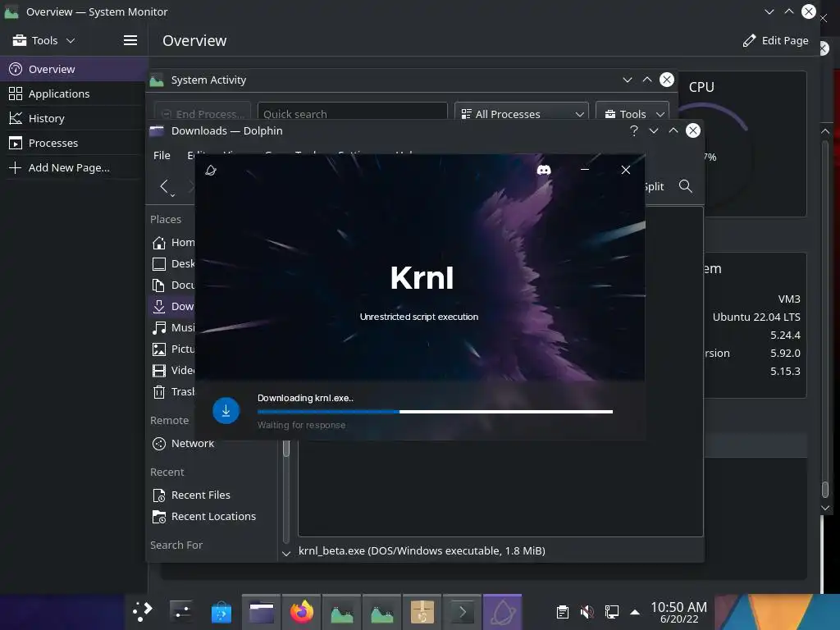This screenshot has width=840, height=630.
Task: Open the hamburger menu in System Monitor
Action: click(x=130, y=40)
